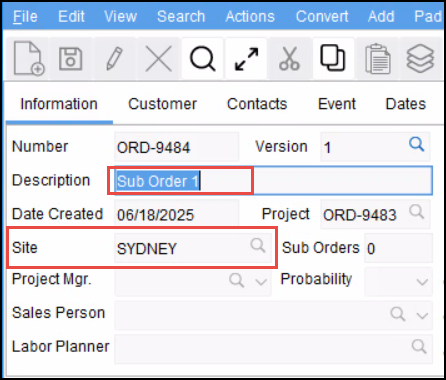Switch to the Contacts tab
This screenshot has width=446, height=380.
pyautogui.click(x=257, y=104)
